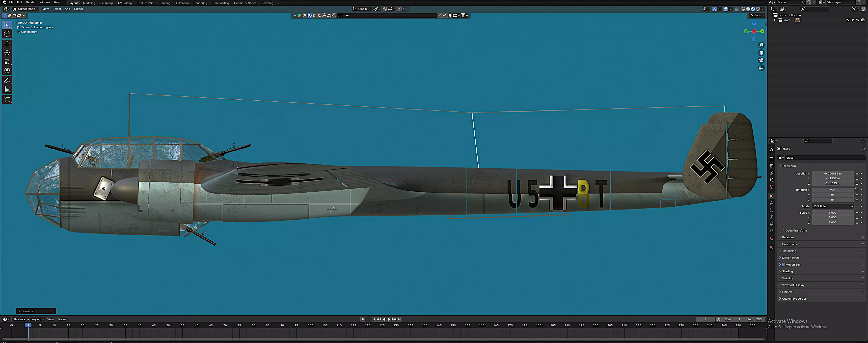Open the XYZ Euler rotation mode dropdown
The width and height of the screenshot is (868, 343).
[x=833, y=206]
